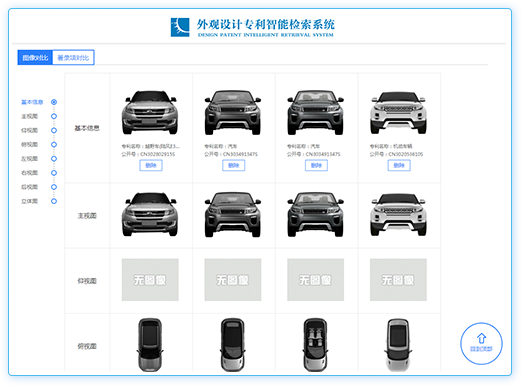Jump to 右视图 section label in sidebar
This screenshot has height=386, width=522.
click(30, 173)
